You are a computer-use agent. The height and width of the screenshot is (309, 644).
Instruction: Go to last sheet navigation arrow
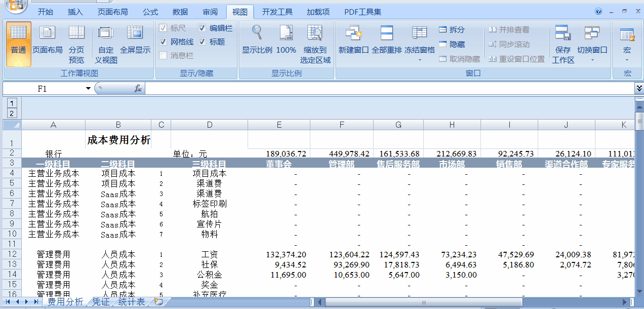pyautogui.click(x=36, y=302)
